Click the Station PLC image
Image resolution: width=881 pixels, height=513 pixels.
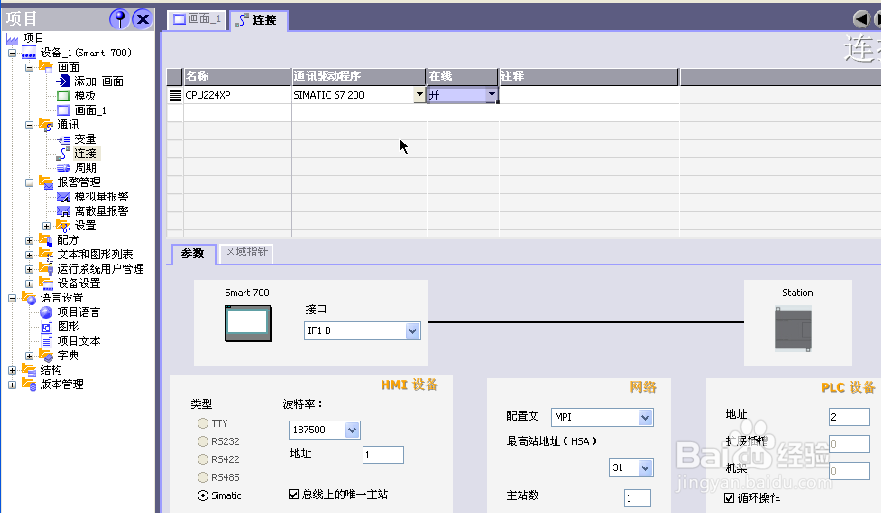pos(793,329)
